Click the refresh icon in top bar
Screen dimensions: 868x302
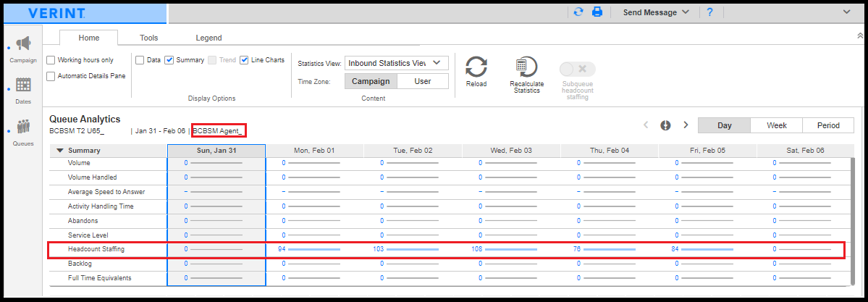click(x=578, y=12)
